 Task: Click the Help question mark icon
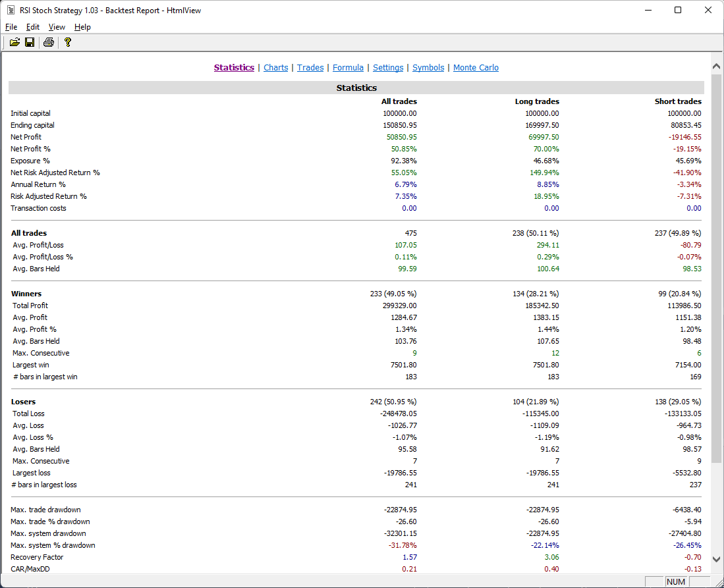coord(68,42)
